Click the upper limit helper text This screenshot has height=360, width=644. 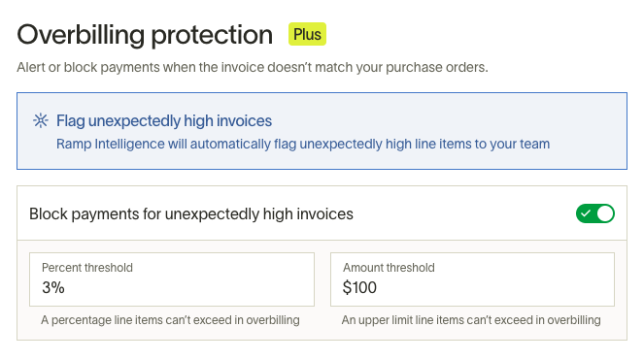[471, 320]
